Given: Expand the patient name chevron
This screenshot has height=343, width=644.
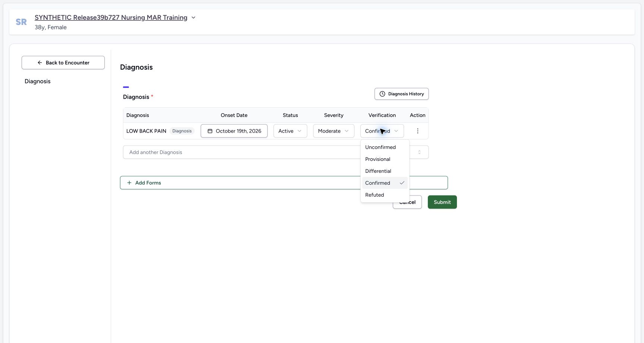Looking at the screenshot, I should [193, 18].
